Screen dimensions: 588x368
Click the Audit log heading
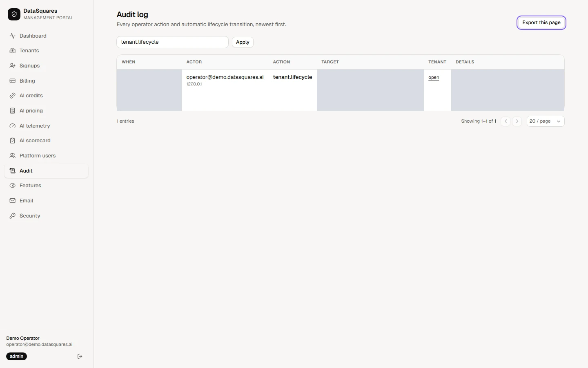[132, 15]
